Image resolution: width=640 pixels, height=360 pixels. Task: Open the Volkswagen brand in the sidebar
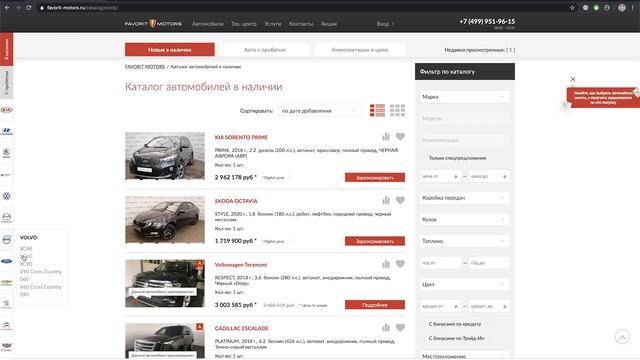[x=7, y=196]
